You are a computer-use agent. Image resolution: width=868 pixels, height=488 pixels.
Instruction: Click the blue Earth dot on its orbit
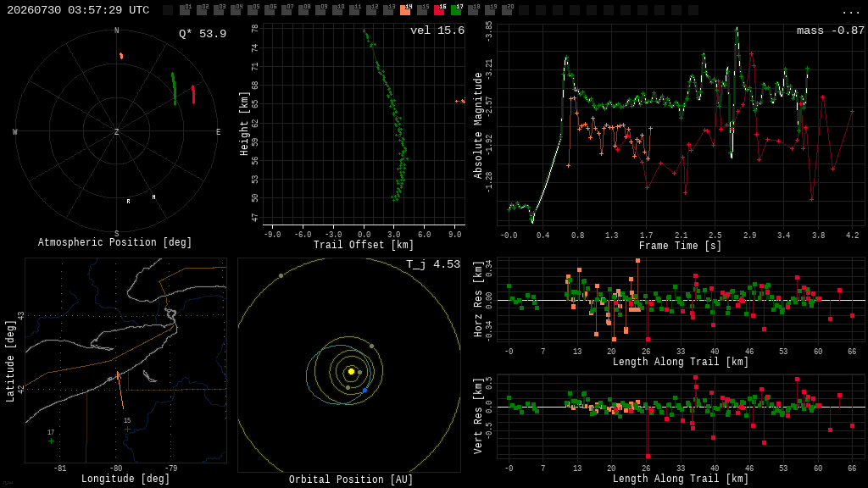coord(364,391)
